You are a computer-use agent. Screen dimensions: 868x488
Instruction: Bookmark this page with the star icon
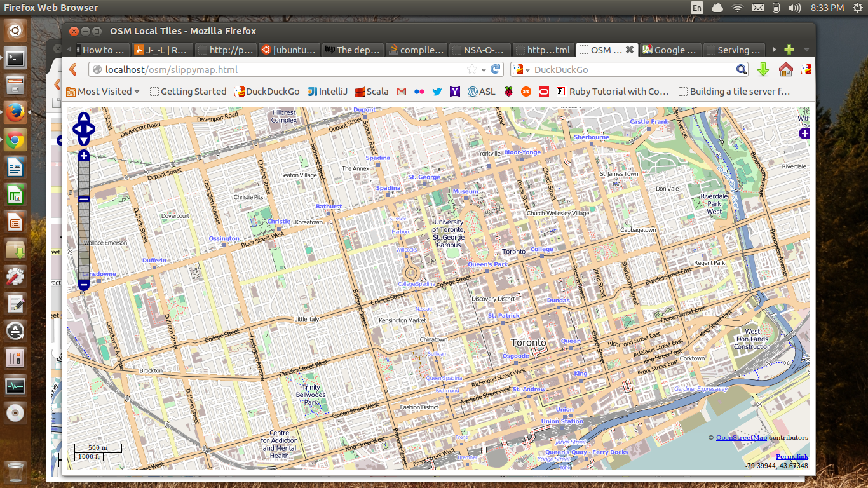[x=472, y=69]
